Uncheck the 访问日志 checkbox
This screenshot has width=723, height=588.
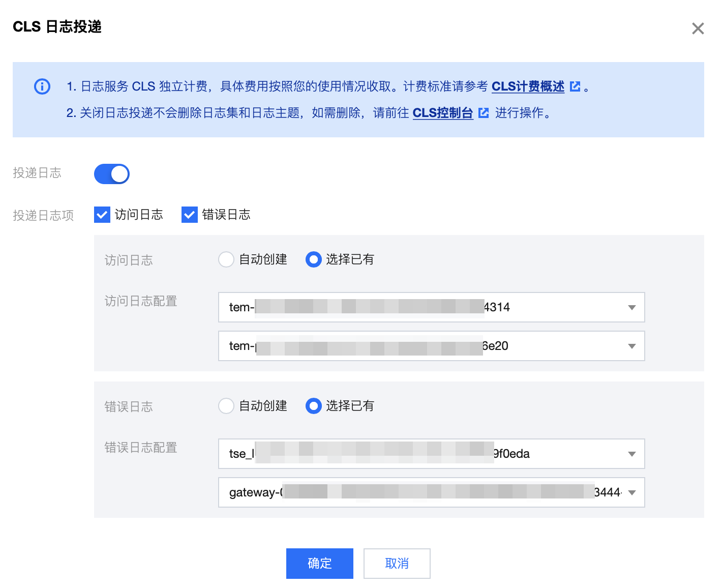coord(102,215)
